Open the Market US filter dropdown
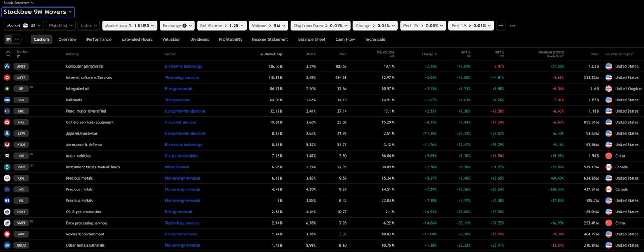The image size is (644, 252). coord(24,25)
